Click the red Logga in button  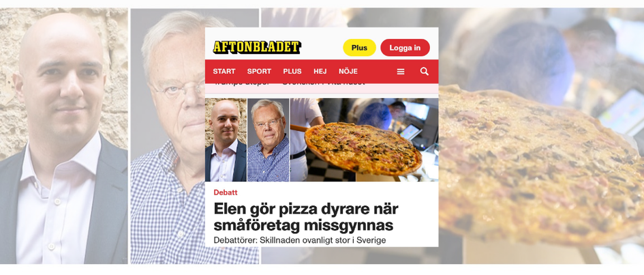coord(405,48)
